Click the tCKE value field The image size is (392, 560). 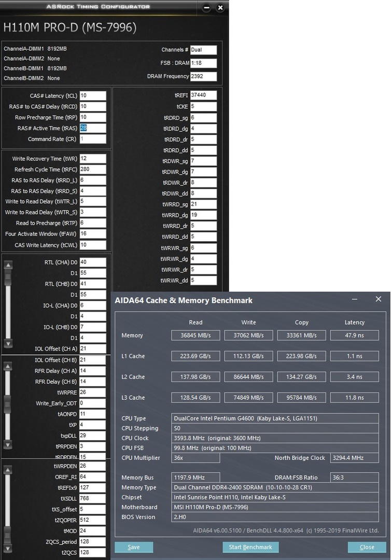(x=203, y=106)
